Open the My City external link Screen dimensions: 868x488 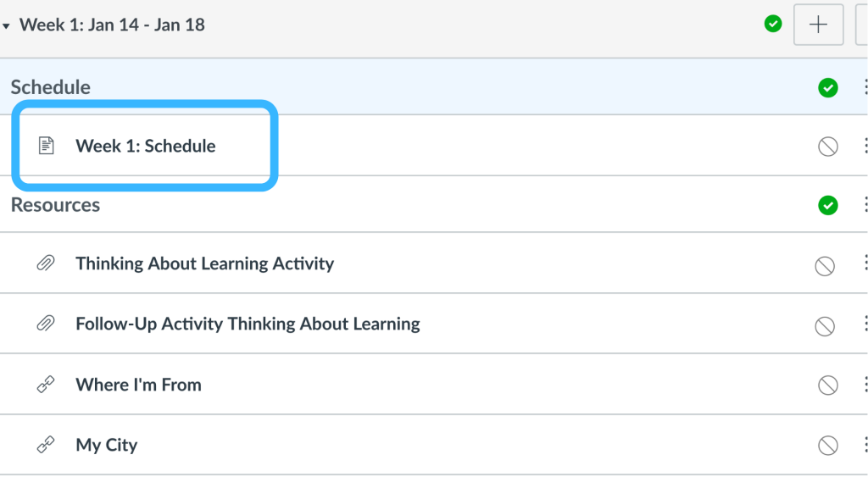click(106, 446)
